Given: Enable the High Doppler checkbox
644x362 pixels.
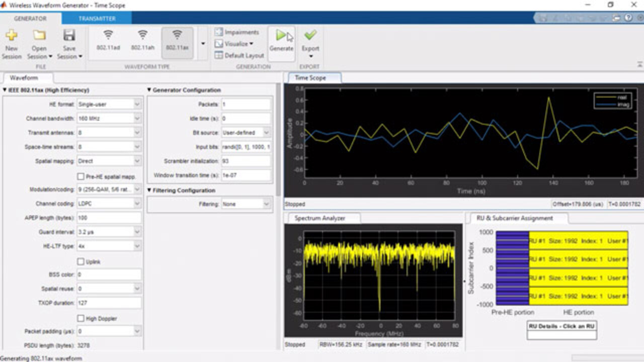Looking at the screenshot, I should click(x=80, y=318).
